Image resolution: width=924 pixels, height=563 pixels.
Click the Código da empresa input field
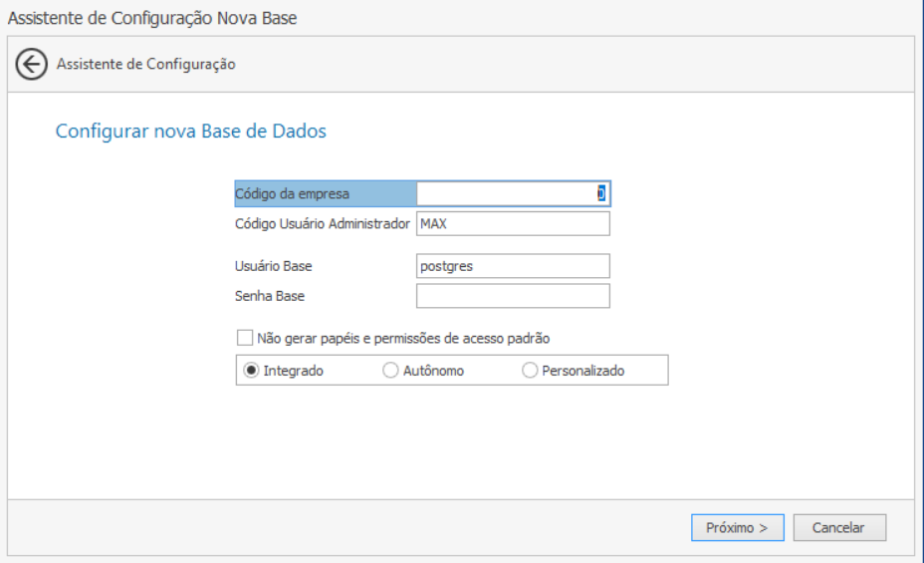click(513, 193)
